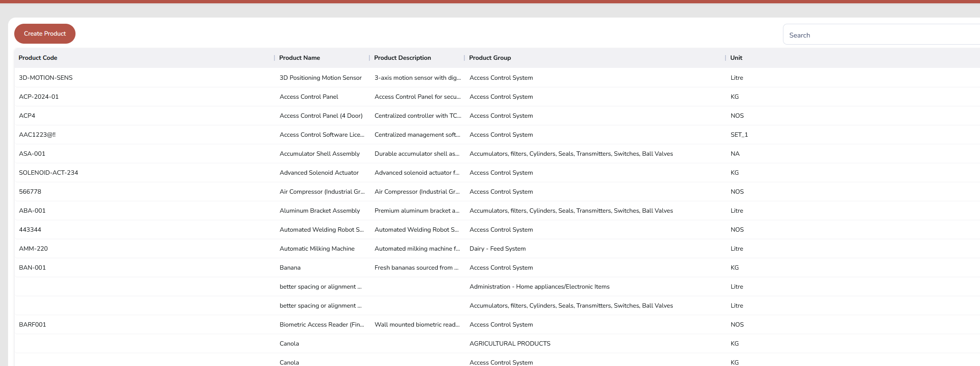
Task: Open the 3D-MOTION-SENS product code
Action: 46,78
